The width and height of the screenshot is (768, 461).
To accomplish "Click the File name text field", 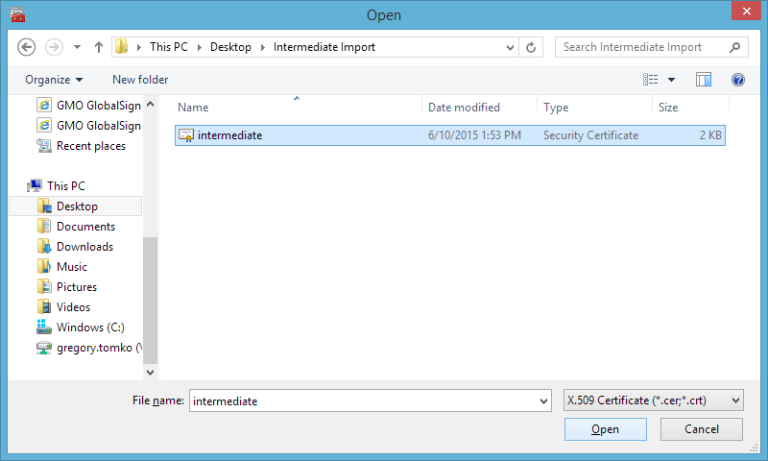I will click(x=360, y=401).
